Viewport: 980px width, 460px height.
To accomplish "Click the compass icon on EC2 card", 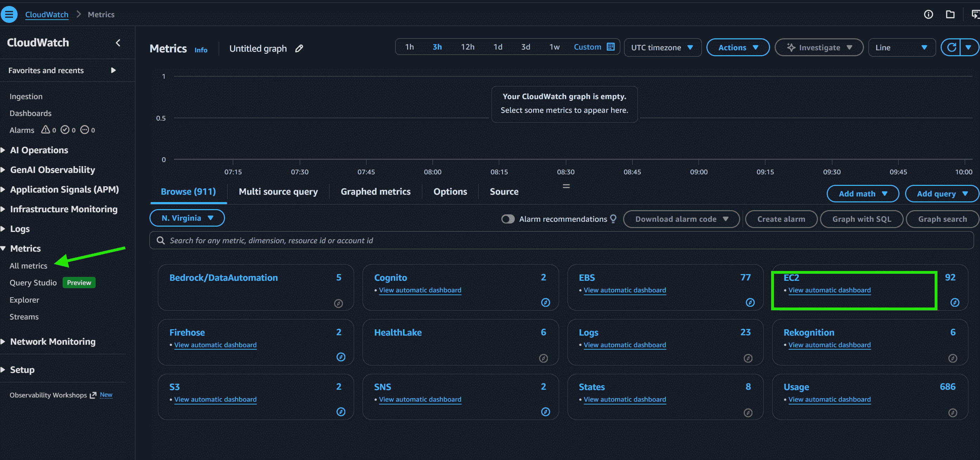I will click(955, 302).
